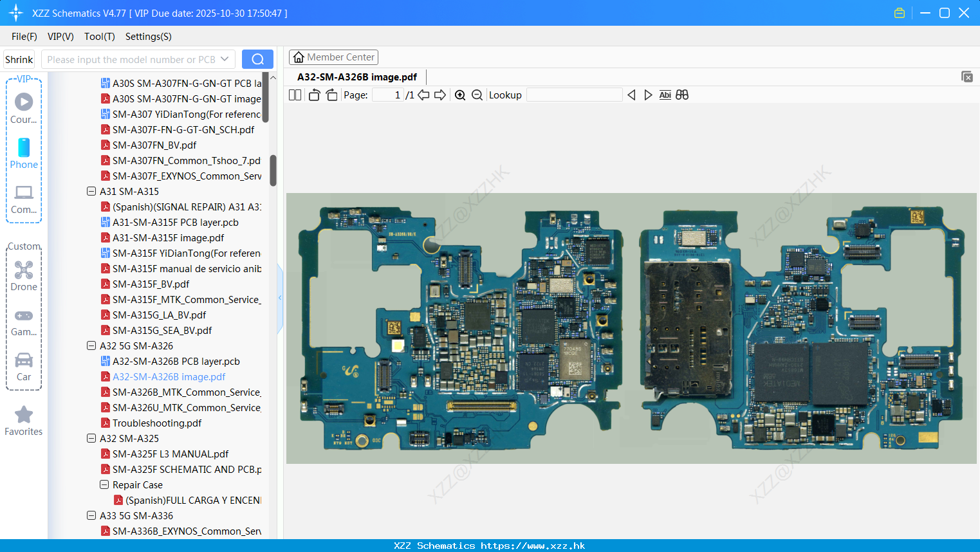Zoom out of the PDF
The height and width of the screenshot is (552, 980).
[x=477, y=95]
